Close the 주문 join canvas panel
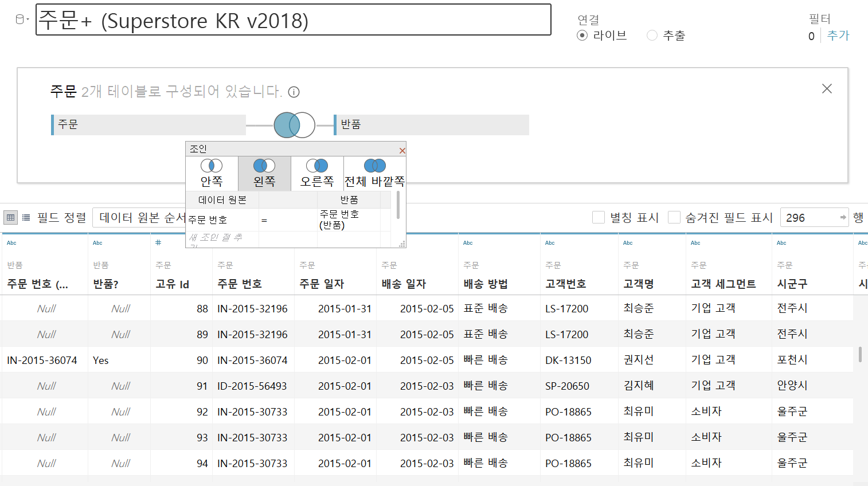 pos(827,88)
